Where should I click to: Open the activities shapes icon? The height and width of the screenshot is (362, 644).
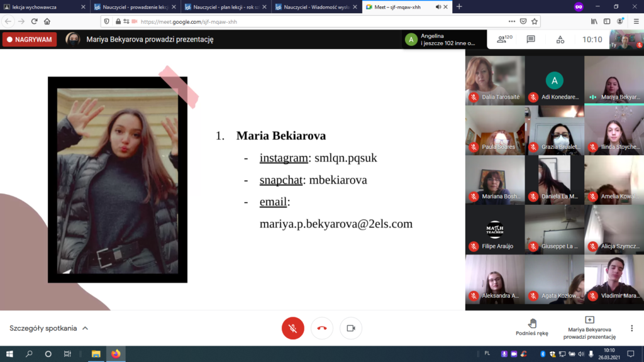pos(560,40)
